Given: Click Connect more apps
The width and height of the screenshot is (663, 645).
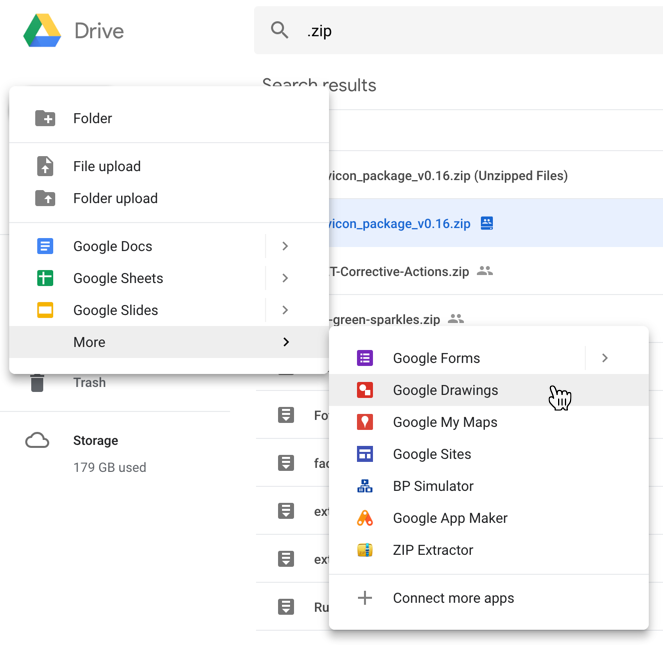Looking at the screenshot, I should pos(453,598).
